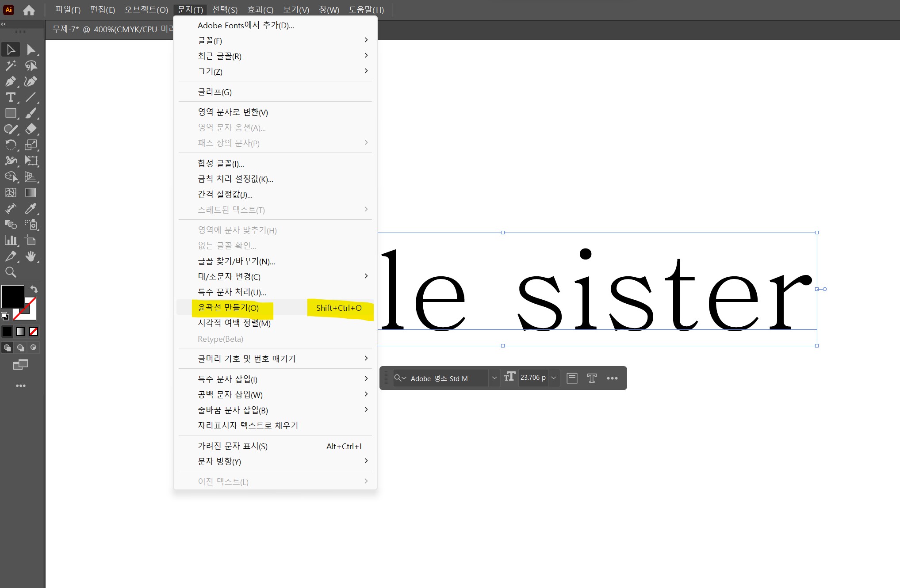The height and width of the screenshot is (588, 900).
Task: Pick the Eyedropper tool
Action: (x=31, y=209)
